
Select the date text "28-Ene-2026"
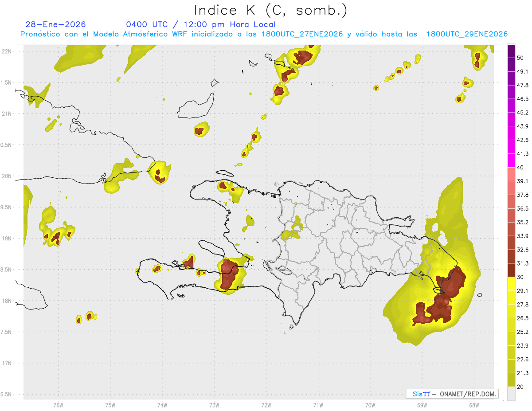pos(56,24)
